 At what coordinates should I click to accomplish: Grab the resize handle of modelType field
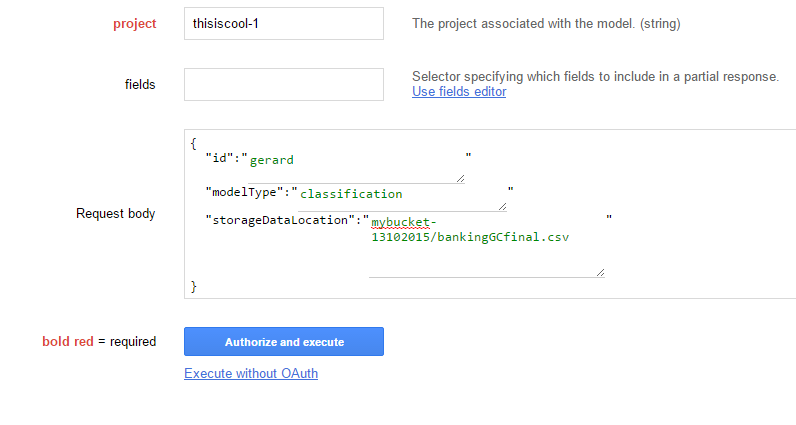503,206
